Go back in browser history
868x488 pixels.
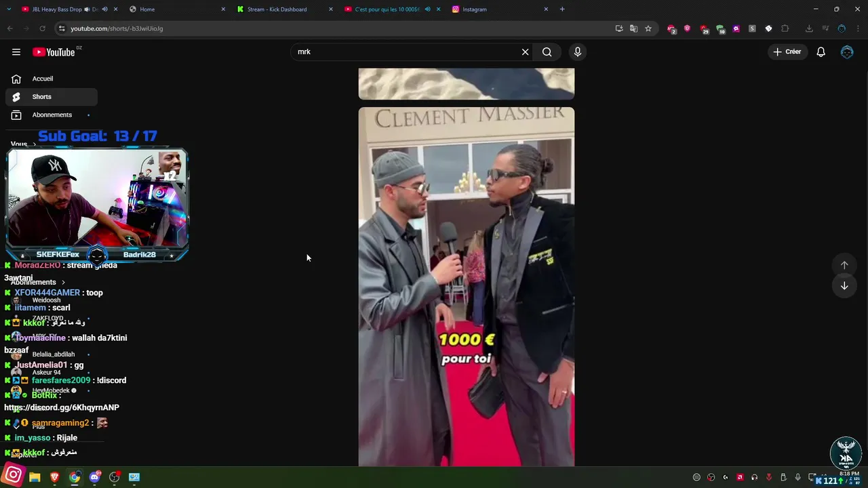tap(9, 28)
